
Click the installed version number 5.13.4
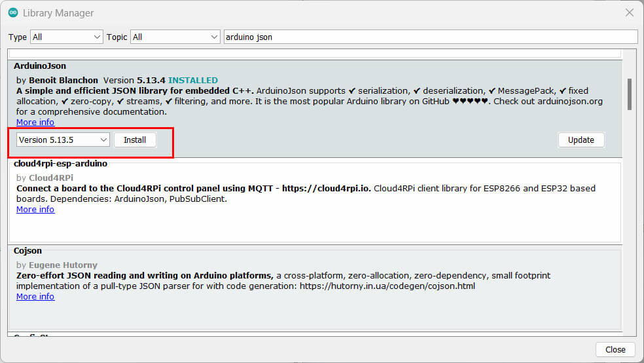pos(151,80)
